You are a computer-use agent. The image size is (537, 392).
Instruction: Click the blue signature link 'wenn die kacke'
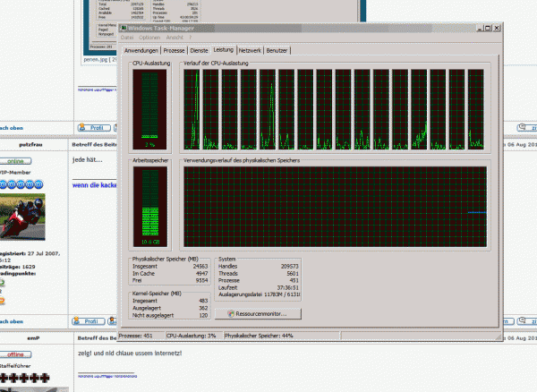pos(95,185)
